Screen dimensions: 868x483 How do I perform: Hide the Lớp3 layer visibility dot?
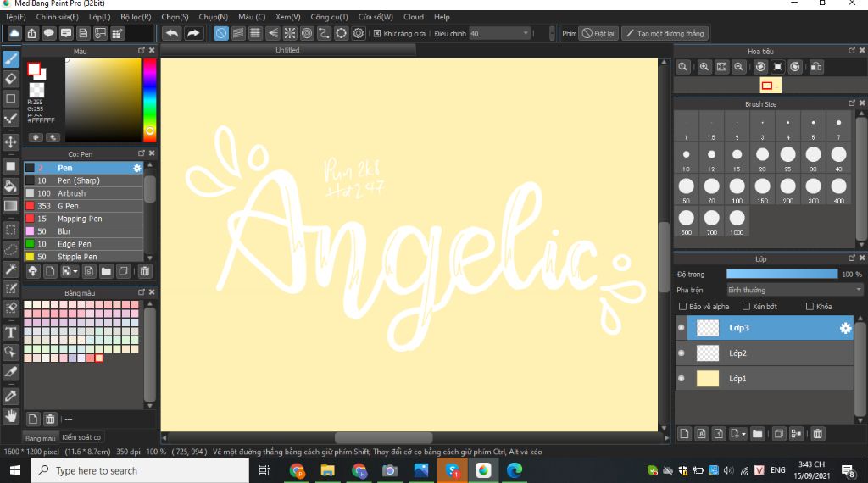pyautogui.click(x=682, y=328)
